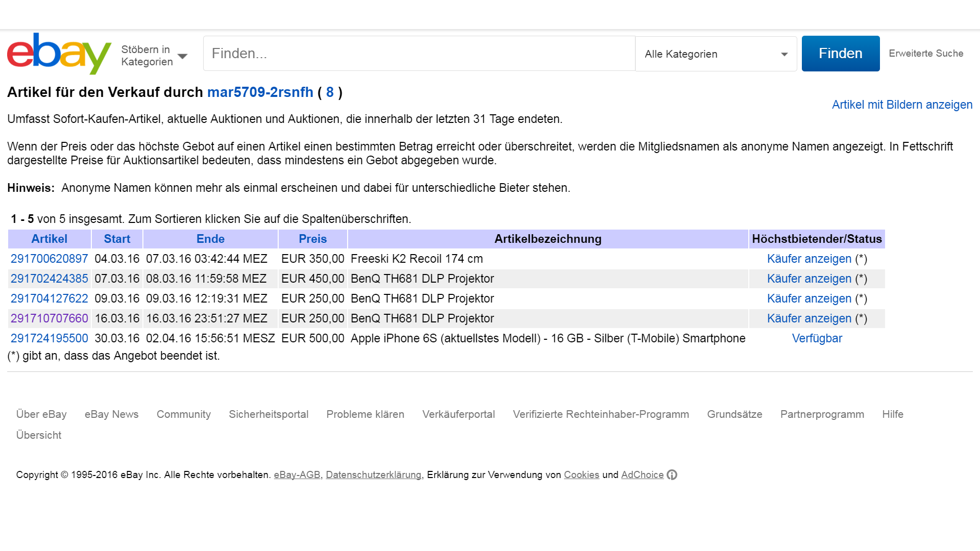980x551 pixels.
Task: Select Höchstbietender/Status column header
Action: coord(817,239)
